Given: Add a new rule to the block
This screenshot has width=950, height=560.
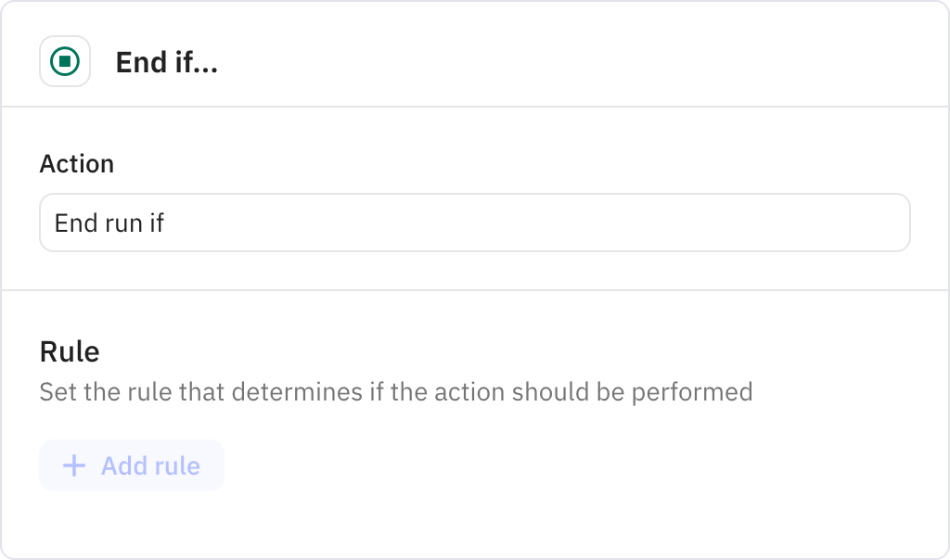Looking at the screenshot, I should click(132, 465).
